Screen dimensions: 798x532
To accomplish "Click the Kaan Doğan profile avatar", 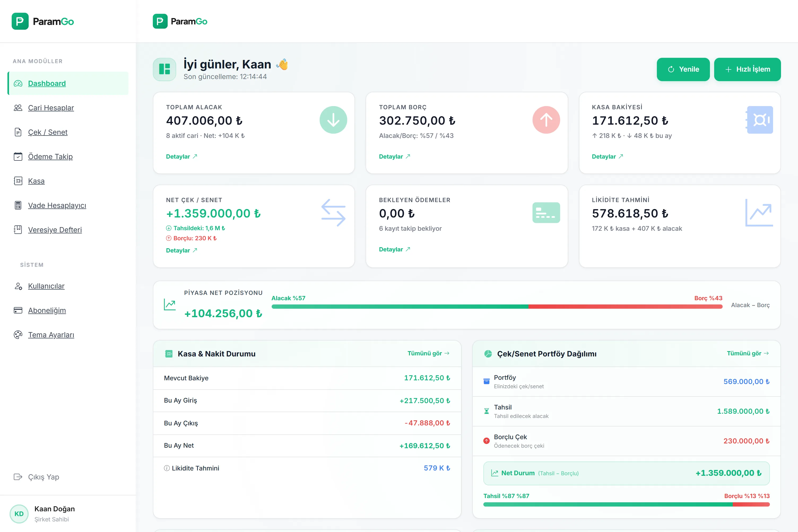I will [19, 514].
